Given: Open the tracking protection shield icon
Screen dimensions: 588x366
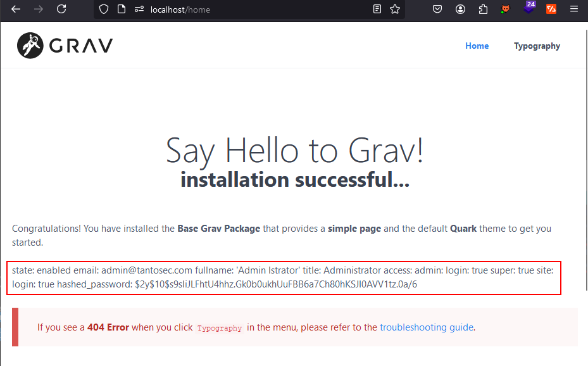Looking at the screenshot, I should coord(104,9).
